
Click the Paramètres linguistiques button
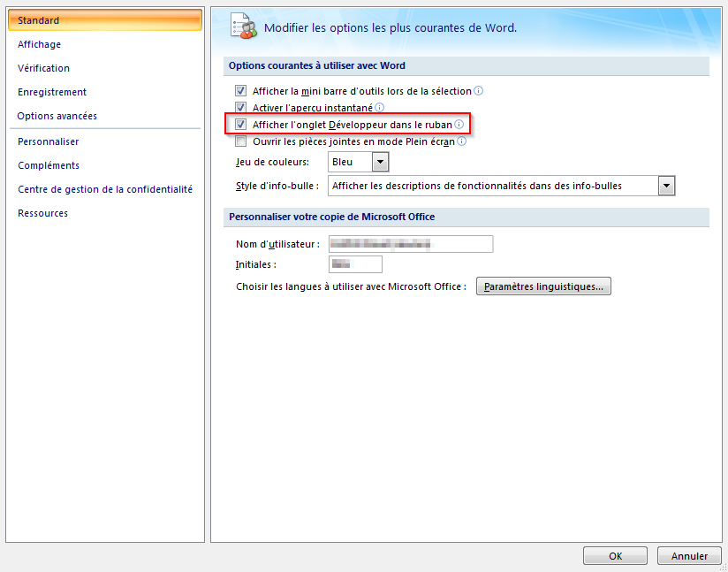543,286
